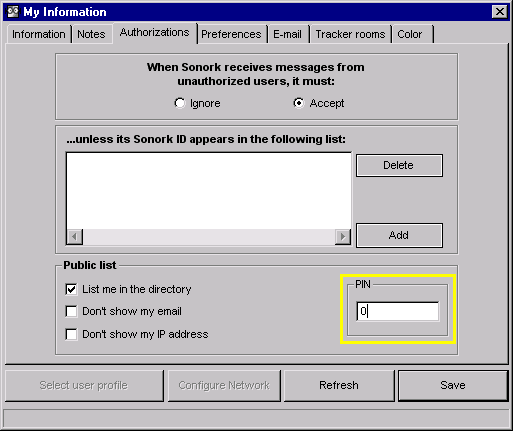
Task: Open the Notes tab
Action: 91,34
